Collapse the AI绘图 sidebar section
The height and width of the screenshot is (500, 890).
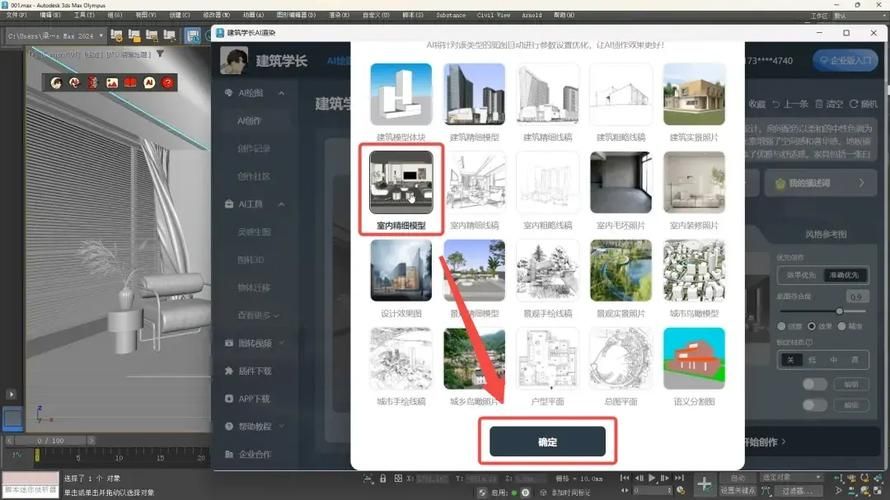[282, 93]
